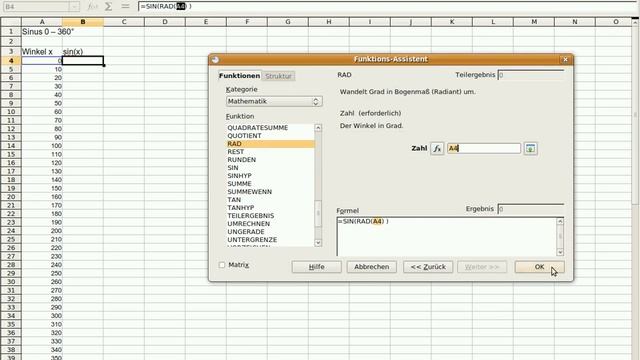Click the shrink range-select icon beside Zahl field

tap(530, 149)
